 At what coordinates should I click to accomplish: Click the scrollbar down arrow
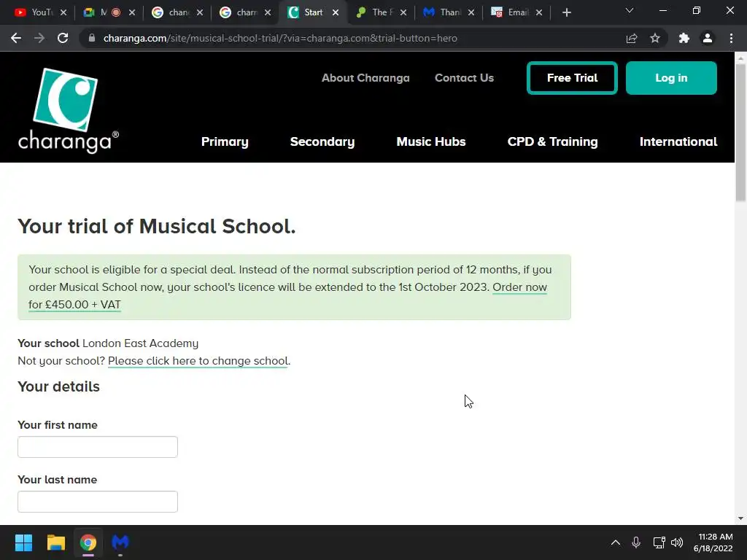tap(740, 518)
